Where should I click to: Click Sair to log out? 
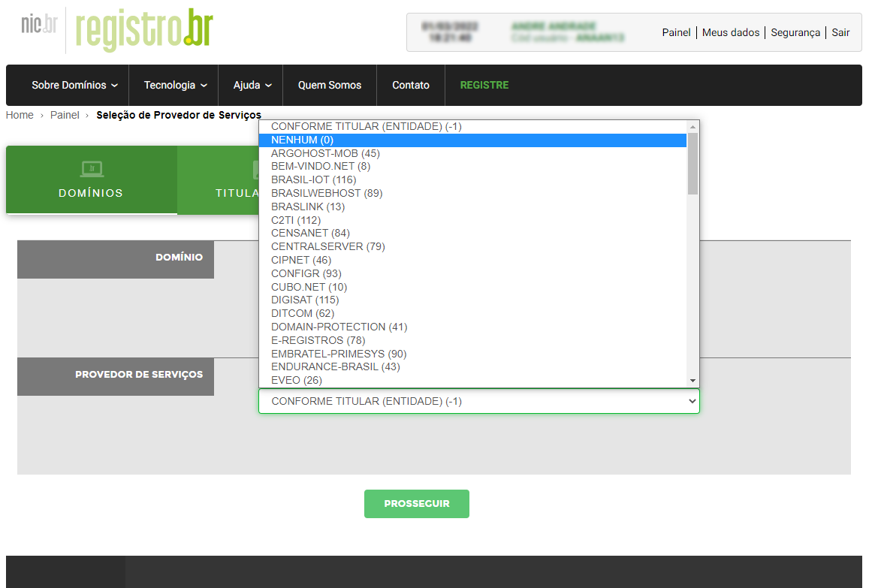(x=840, y=32)
